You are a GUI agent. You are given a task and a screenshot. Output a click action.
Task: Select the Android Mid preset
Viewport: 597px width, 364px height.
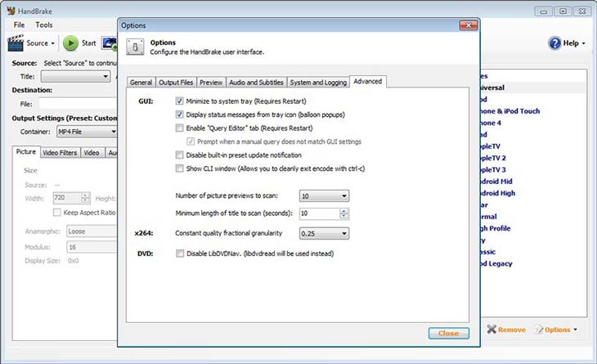click(496, 182)
